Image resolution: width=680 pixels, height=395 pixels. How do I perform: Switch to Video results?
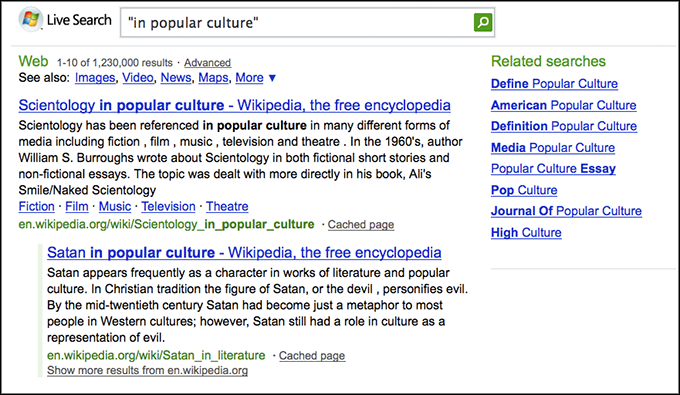[x=137, y=78]
